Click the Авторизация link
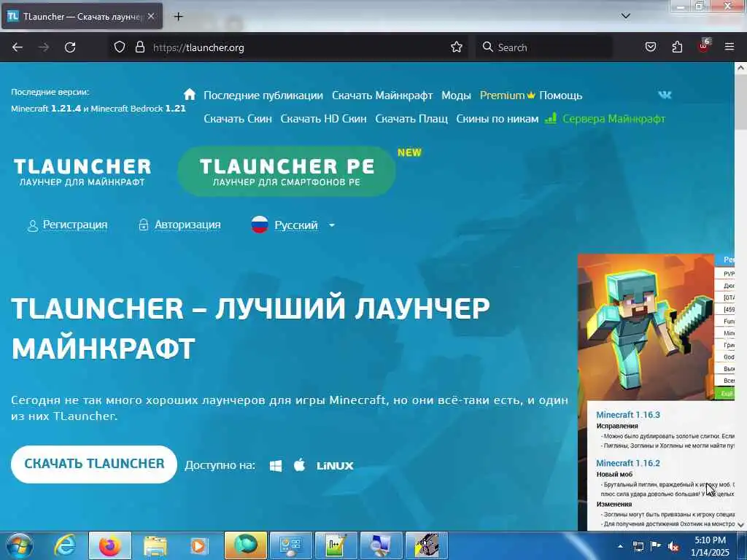747x560 pixels. (x=187, y=225)
